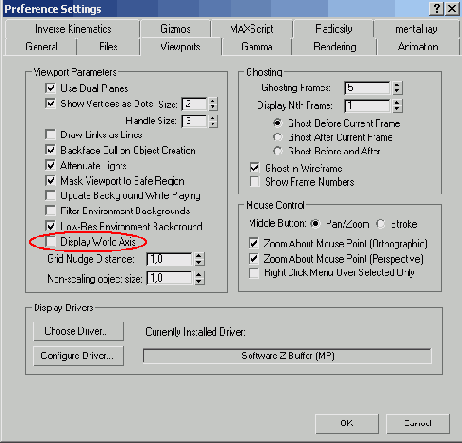Select the Stroke middle button option
Viewport: 462px width, 443px height.
click(x=381, y=224)
